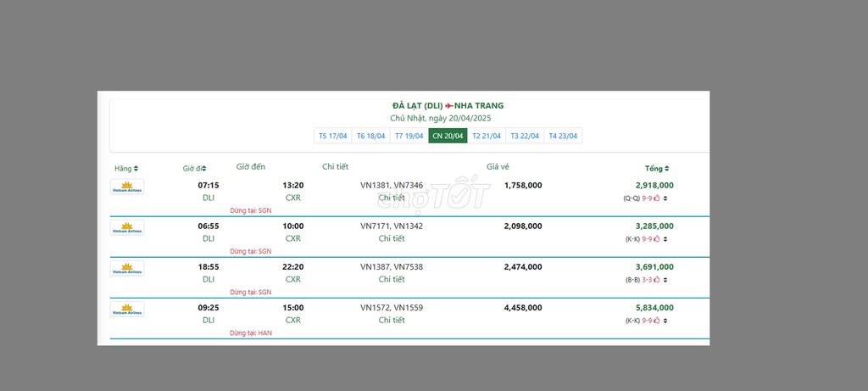Screen dimensions: 868x391
Task: Click the Giờ đến column header
Action: 251,167
